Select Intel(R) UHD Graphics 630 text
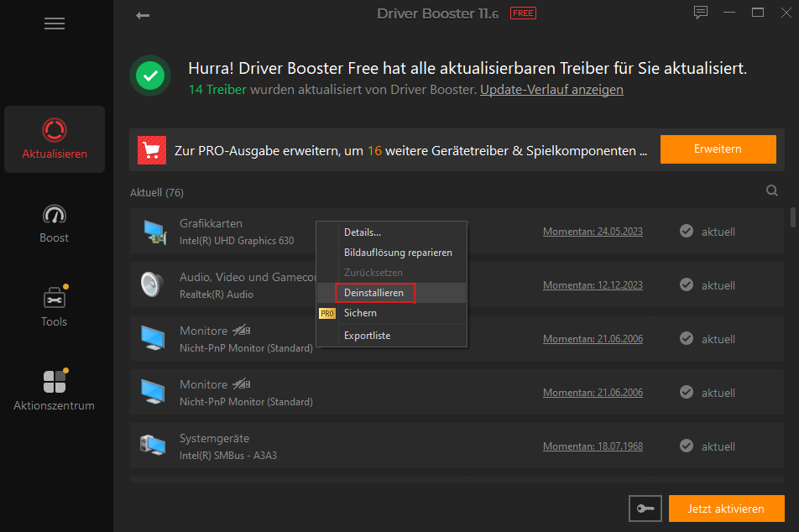 click(237, 241)
